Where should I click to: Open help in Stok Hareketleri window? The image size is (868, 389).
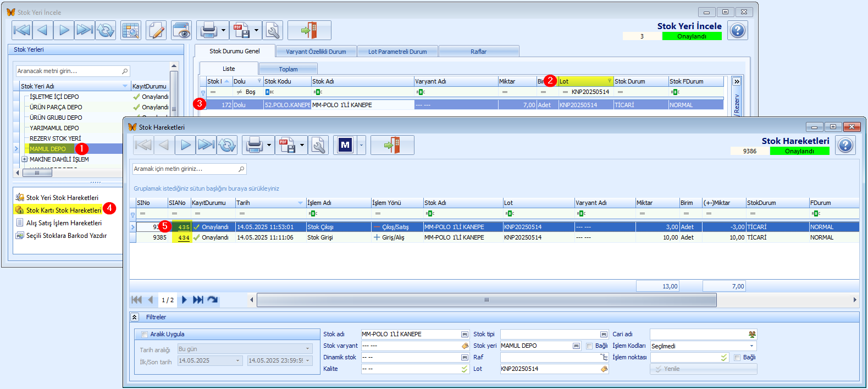tap(845, 145)
